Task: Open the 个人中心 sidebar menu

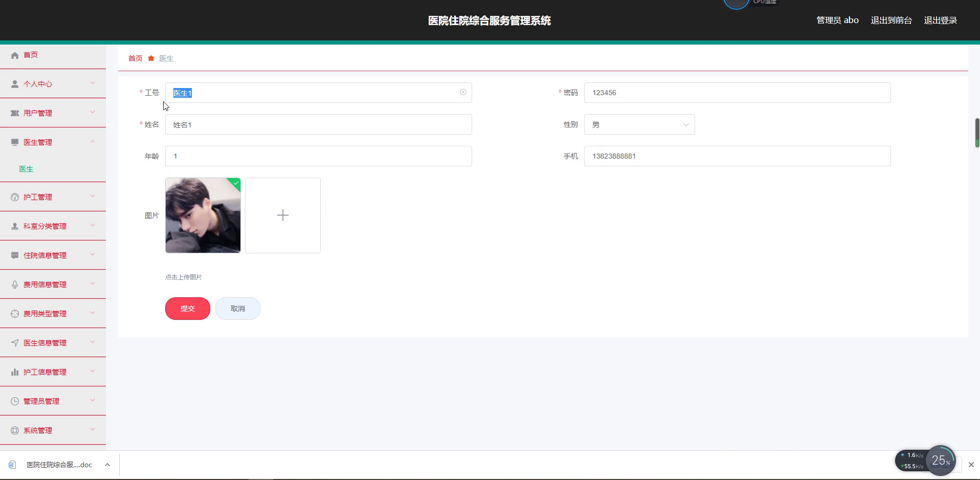Action: pos(53,84)
